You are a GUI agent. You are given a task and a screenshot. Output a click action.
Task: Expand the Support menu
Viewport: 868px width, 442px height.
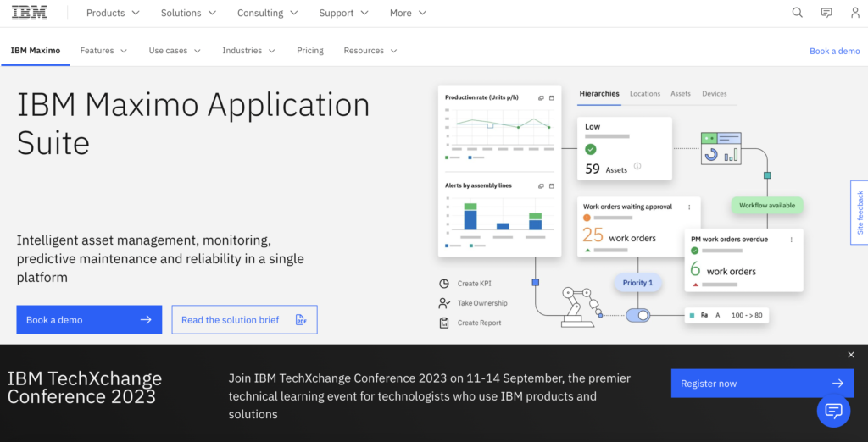[344, 13]
